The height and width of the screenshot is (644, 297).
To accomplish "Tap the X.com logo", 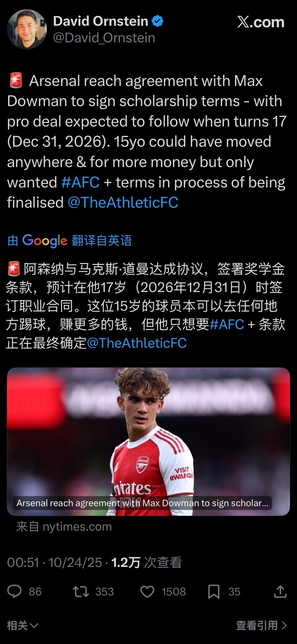I will pyautogui.click(x=261, y=22).
